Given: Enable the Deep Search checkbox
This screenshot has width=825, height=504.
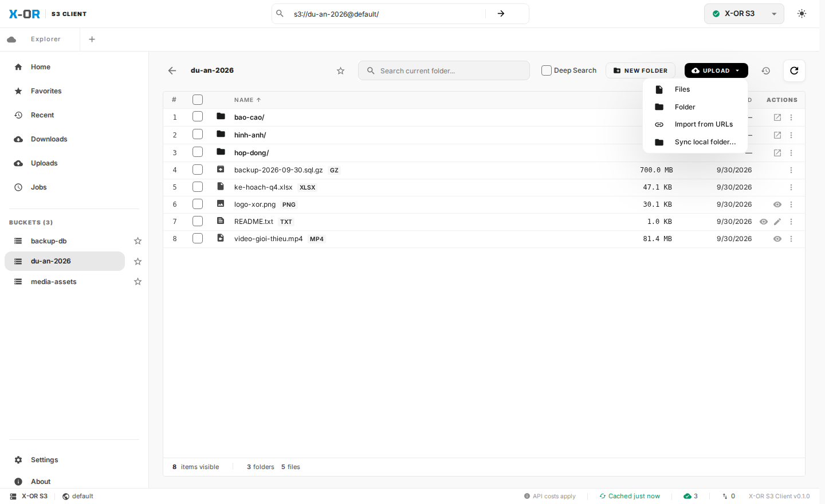Looking at the screenshot, I should coord(547,70).
